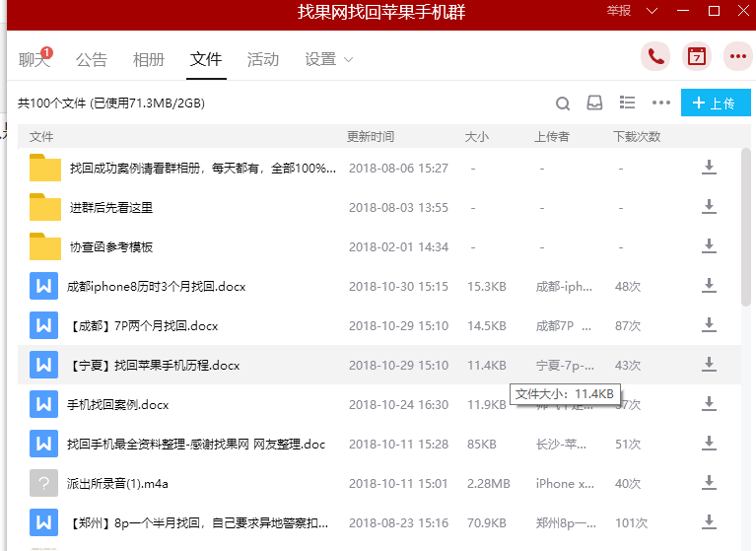756x551 pixels.
Task: Search group files with magnifier icon
Action: click(563, 103)
